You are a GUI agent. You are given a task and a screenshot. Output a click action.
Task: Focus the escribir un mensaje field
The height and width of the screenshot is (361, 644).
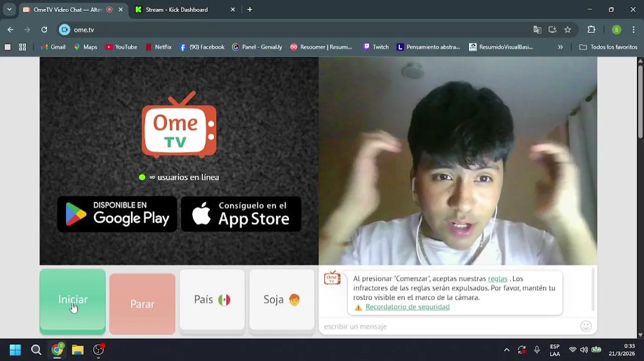pos(449,326)
